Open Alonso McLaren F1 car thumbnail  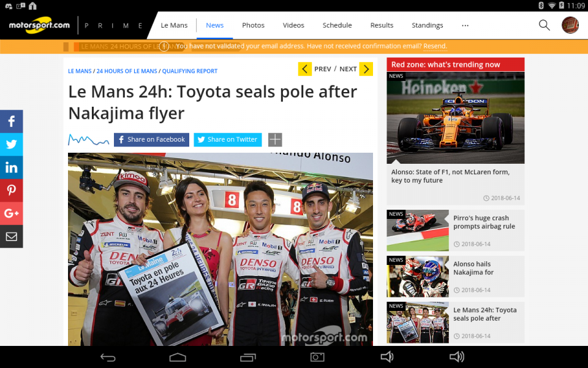click(456, 118)
